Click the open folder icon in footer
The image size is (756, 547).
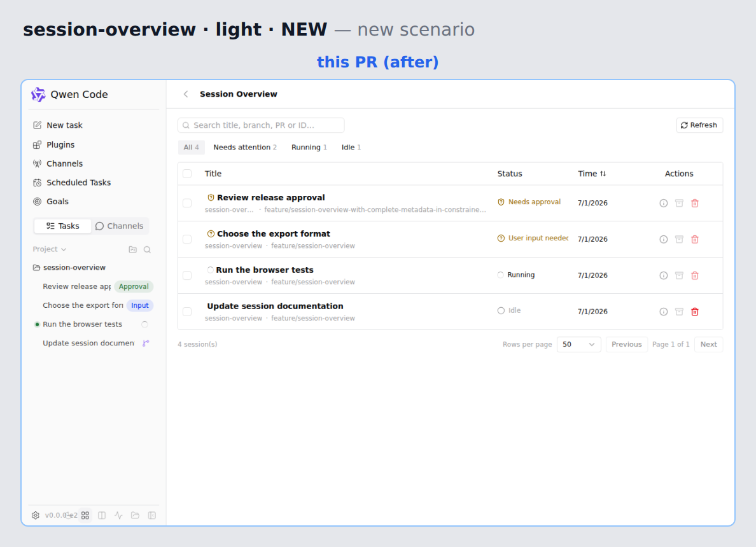coord(135,515)
